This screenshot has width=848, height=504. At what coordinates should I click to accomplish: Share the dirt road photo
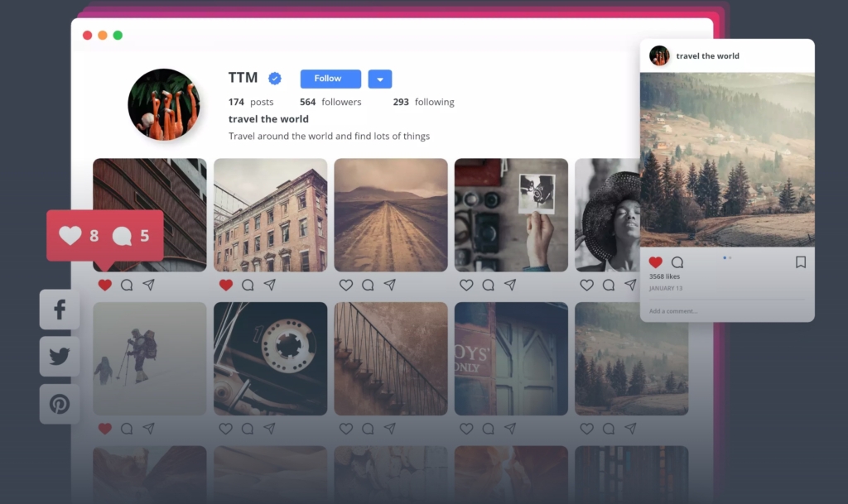389,285
